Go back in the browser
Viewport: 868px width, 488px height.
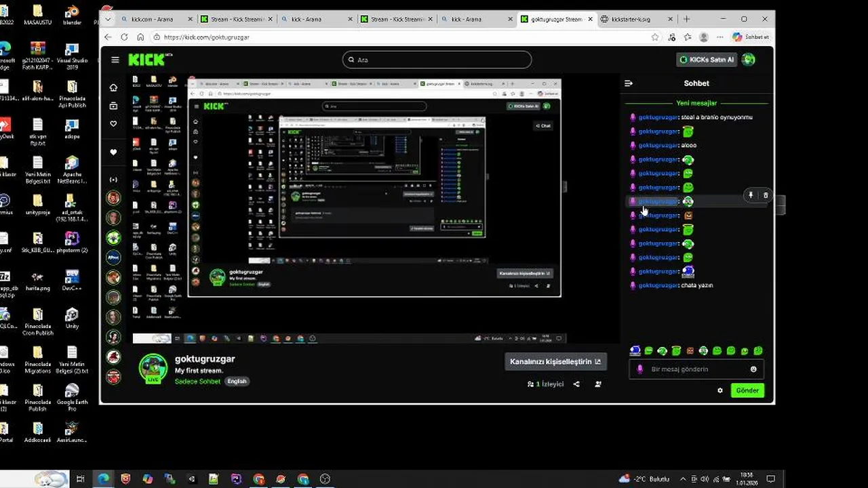tap(108, 37)
